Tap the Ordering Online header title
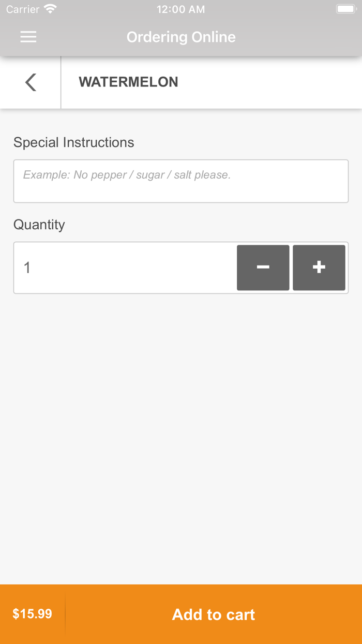 pyautogui.click(x=181, y=37)
